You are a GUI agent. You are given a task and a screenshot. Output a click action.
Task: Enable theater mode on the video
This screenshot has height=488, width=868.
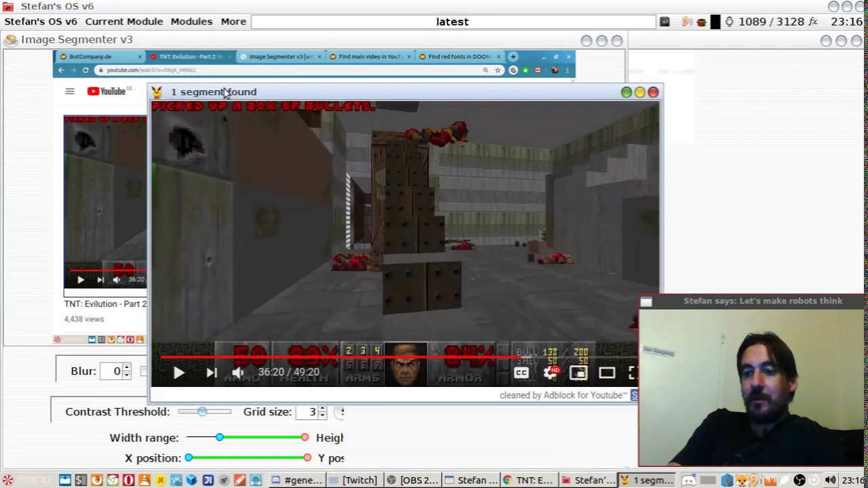607,372
